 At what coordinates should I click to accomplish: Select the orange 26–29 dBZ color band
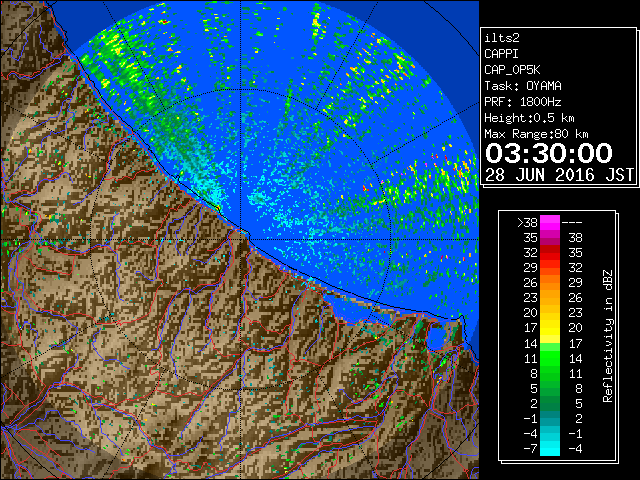pos(550,283)
